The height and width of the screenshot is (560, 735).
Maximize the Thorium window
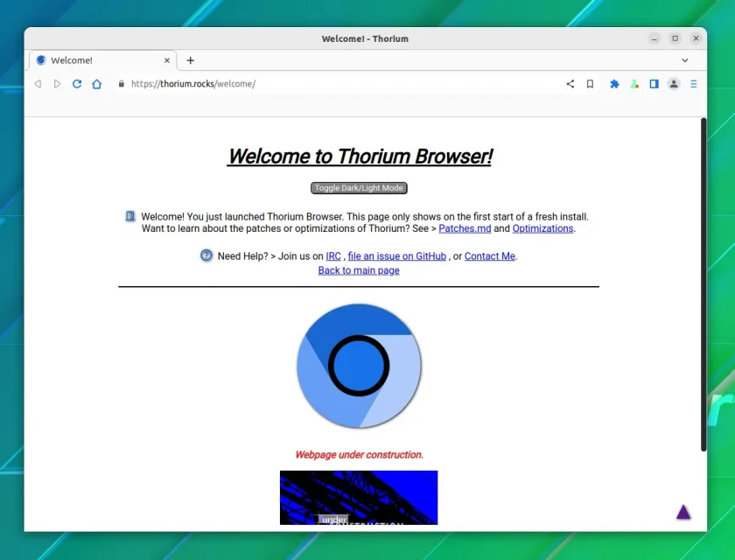[675, 38]
